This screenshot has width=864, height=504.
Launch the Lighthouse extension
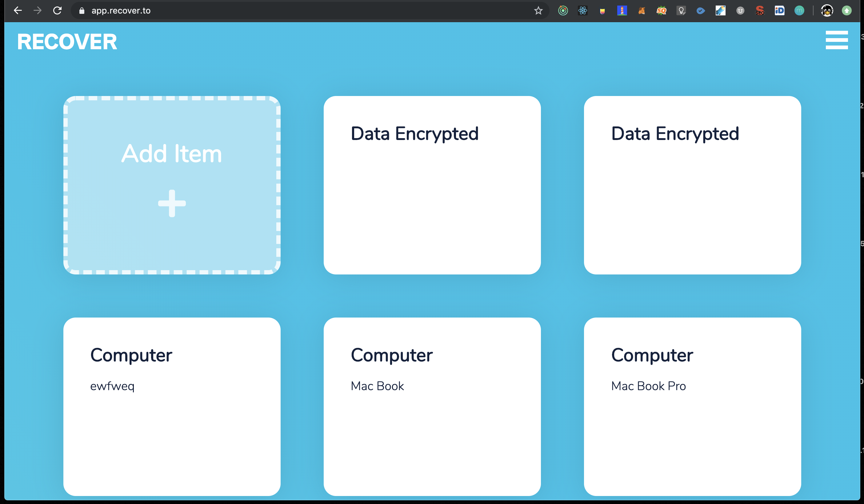(622, 11)
